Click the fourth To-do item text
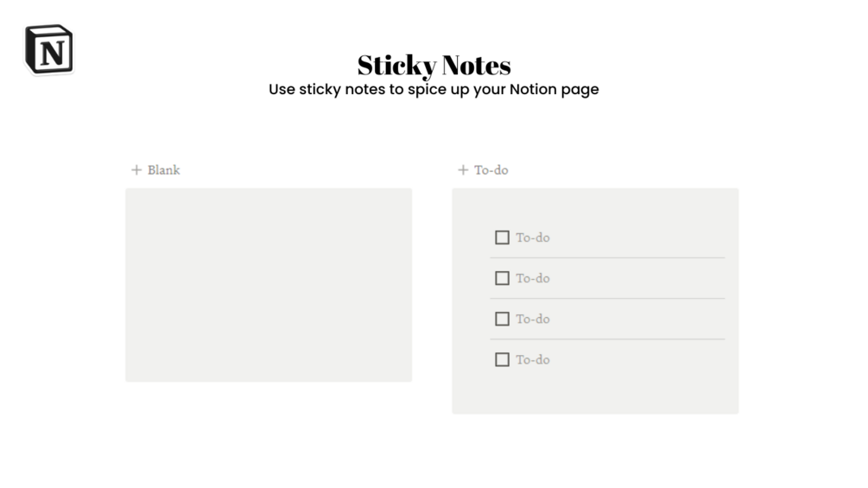Screen dimensions: 868x488 (x=533, y=359)
